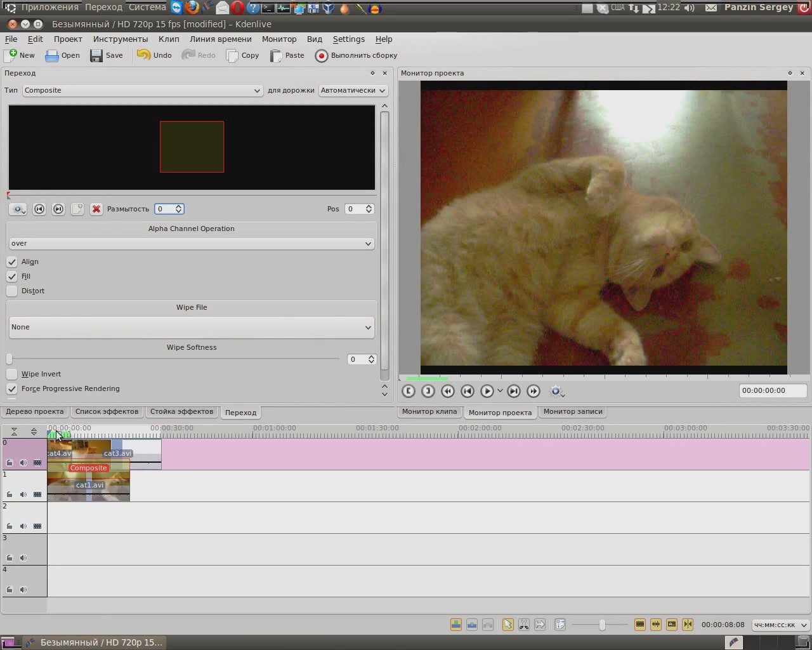Set zone end in project monitor

click(x=428, y=391)
